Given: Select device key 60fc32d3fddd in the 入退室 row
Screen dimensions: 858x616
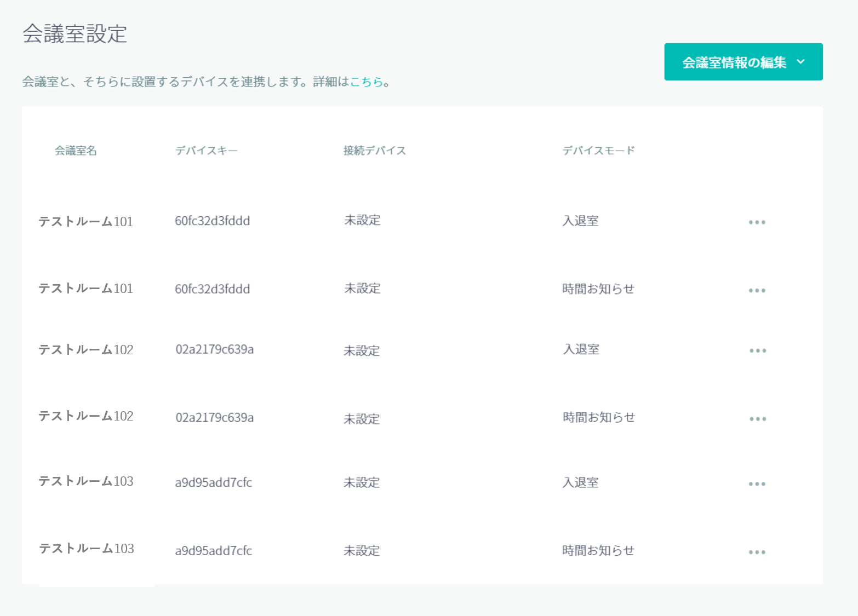Looking at the screenshot, I should tap(212, 221).
